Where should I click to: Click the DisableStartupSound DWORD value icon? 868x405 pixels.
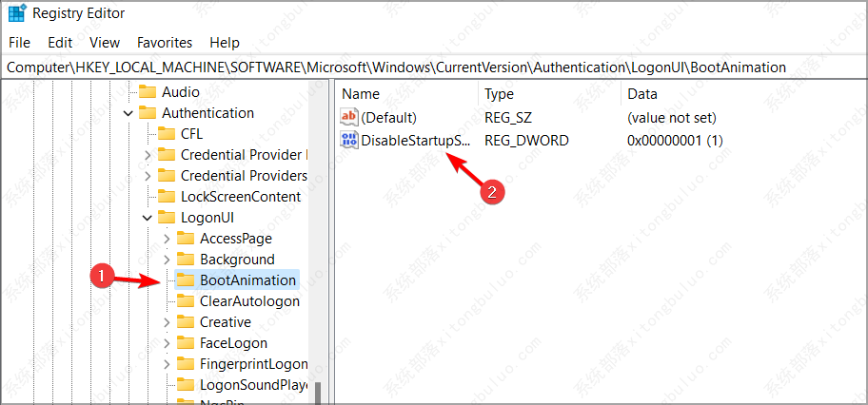(x=349, y=141)
